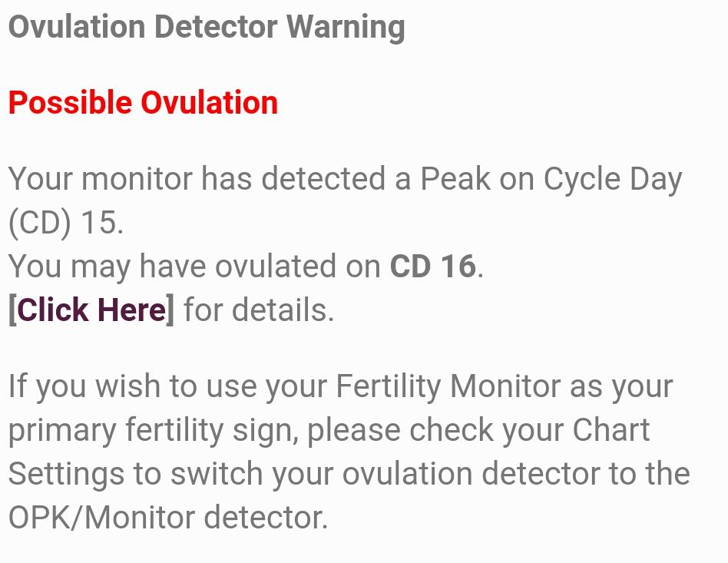Tap the word 'Settings' in the paragraph
The image size is (728, 563).
pos(66,474)
